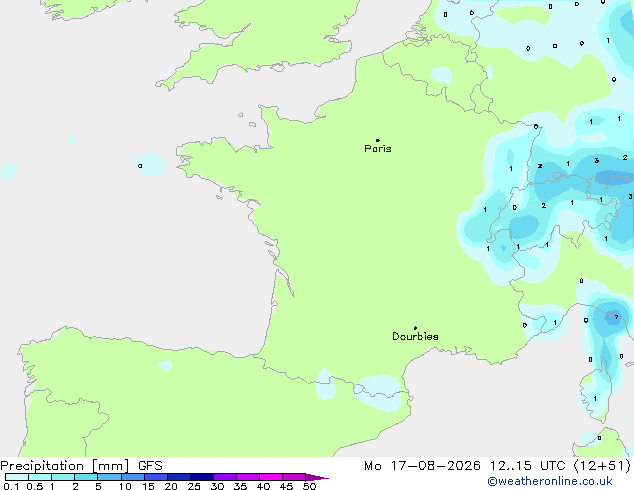Click the 12..15 UTC (12+51) time label
Image resolution: width=634 pixels, height=490 pixels.
[560, 466]
